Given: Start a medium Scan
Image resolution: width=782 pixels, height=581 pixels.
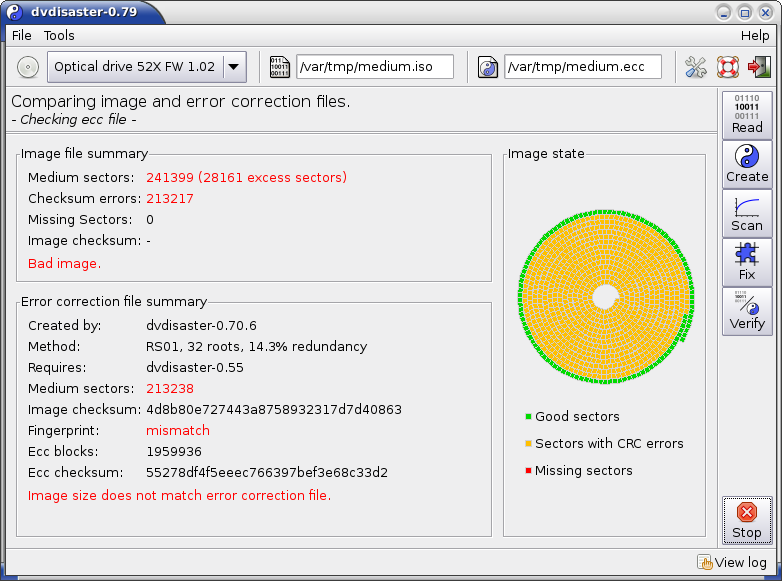Looking at the screenshot, I should pos(746,213).
